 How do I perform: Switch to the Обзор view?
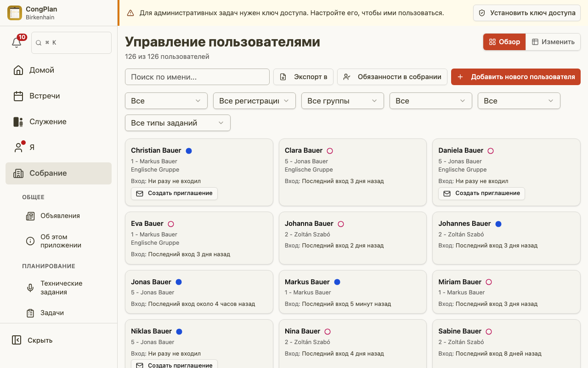pos(504,42)
